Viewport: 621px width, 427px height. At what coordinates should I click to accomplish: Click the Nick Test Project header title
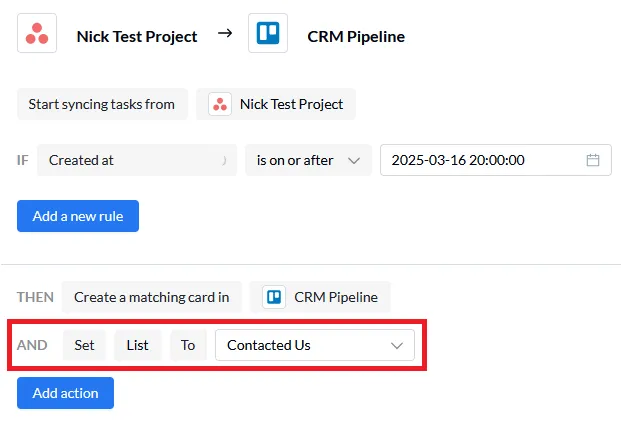[x=137, y=36]
